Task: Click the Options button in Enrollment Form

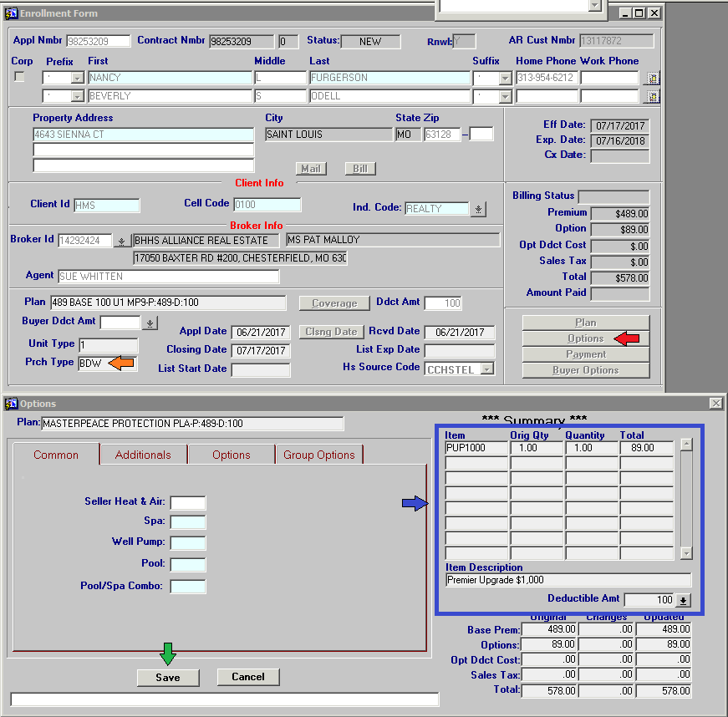Action: click(x=585, y=338)
